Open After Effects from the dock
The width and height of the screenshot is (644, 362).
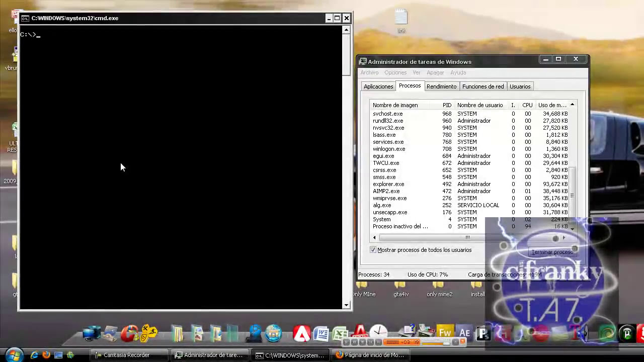tap(464, 333)
